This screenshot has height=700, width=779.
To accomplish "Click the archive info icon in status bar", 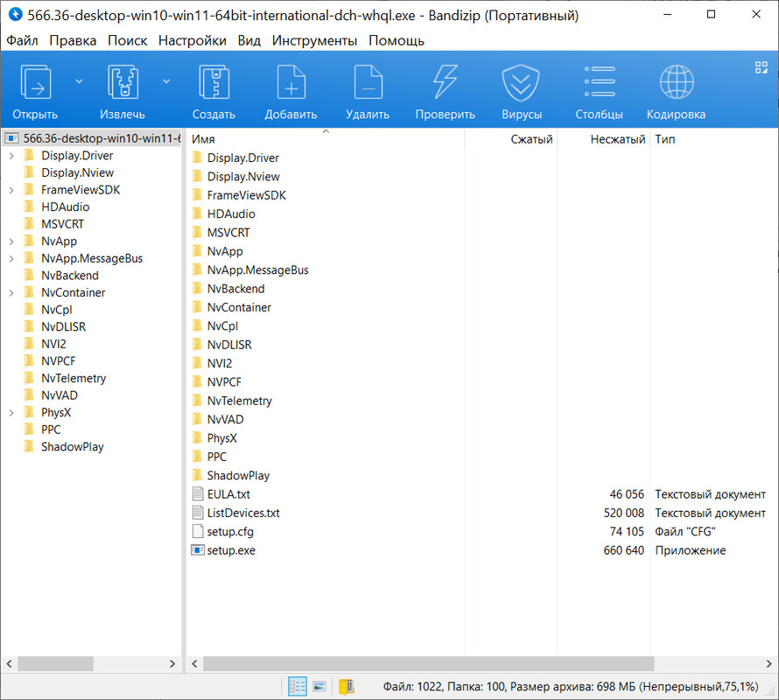I will click(x=347, y=687).
